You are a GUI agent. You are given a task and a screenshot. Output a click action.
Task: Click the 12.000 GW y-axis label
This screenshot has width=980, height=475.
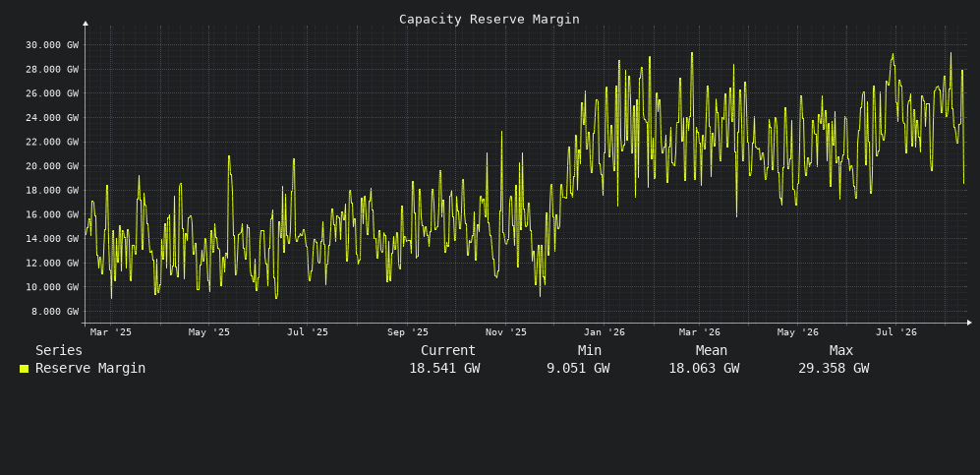click(52, 264)
